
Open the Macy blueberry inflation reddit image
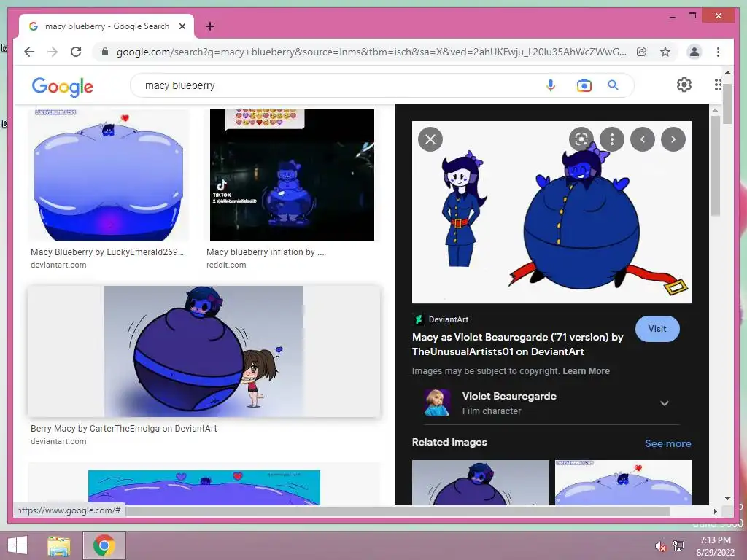pyautogui.click(x=292, y=175)
